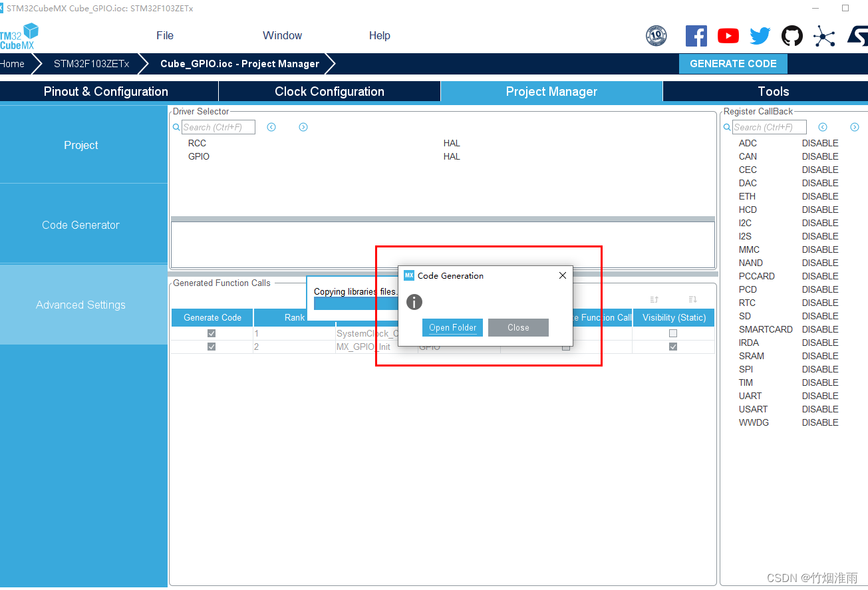Viewport: 868px width, 590px height.
Task: Toggle Generate Code for rank 1 row
Action: (212, 333)
